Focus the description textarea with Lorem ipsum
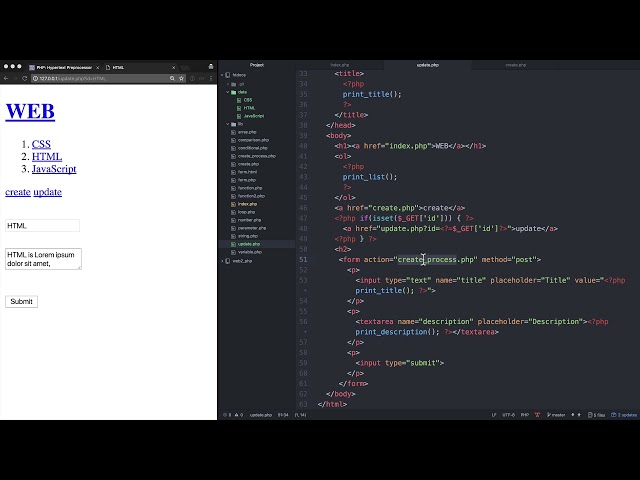The image size is (640, 480). (x=43, y=259)
